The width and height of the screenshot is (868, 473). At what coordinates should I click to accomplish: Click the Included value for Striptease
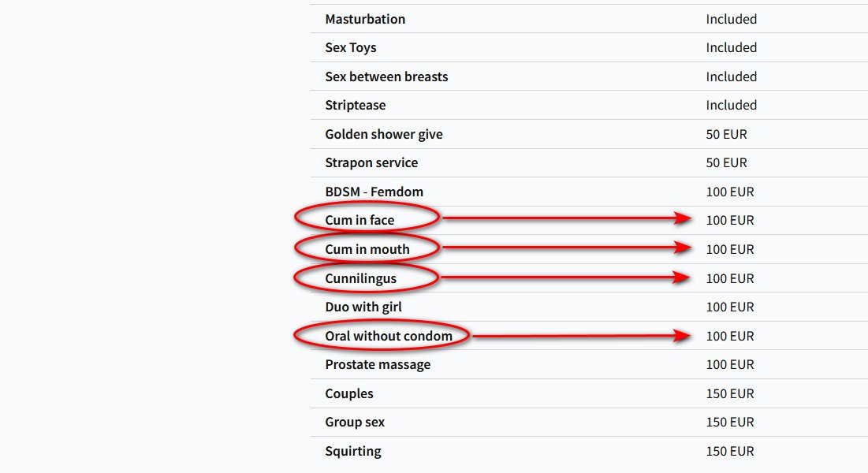coord(731,105)
